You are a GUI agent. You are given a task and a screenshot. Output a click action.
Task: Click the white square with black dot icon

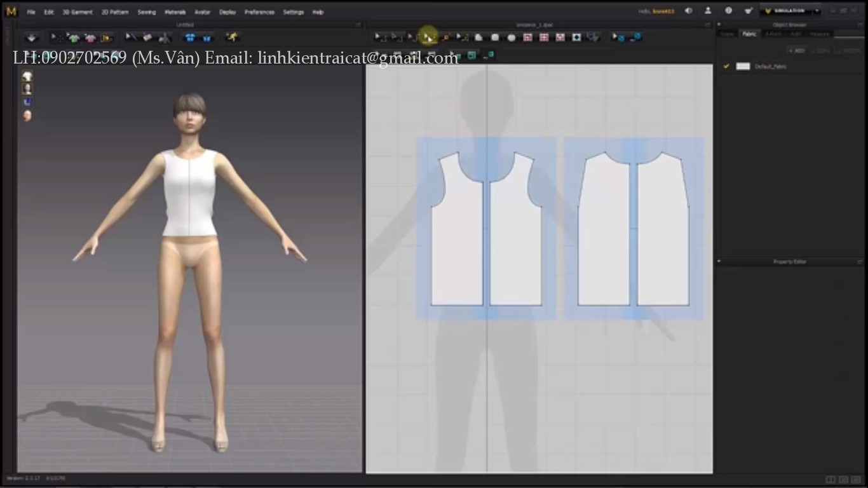[x=576, y=37]
